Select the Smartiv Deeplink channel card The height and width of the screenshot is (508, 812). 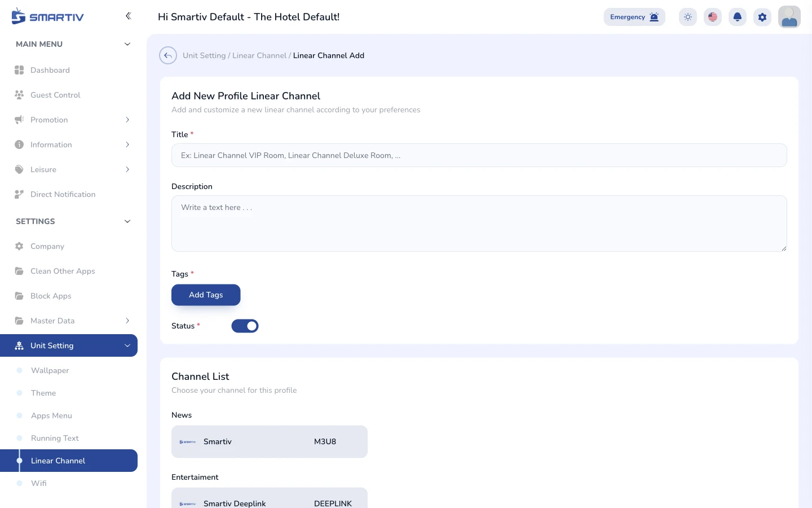pos(270,498)
